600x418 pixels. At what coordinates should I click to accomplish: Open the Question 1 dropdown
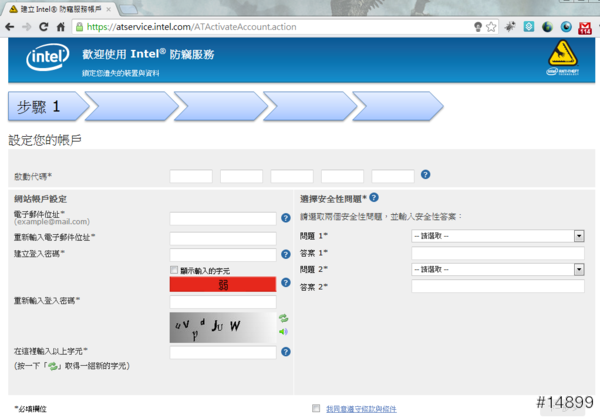[498, 236]
